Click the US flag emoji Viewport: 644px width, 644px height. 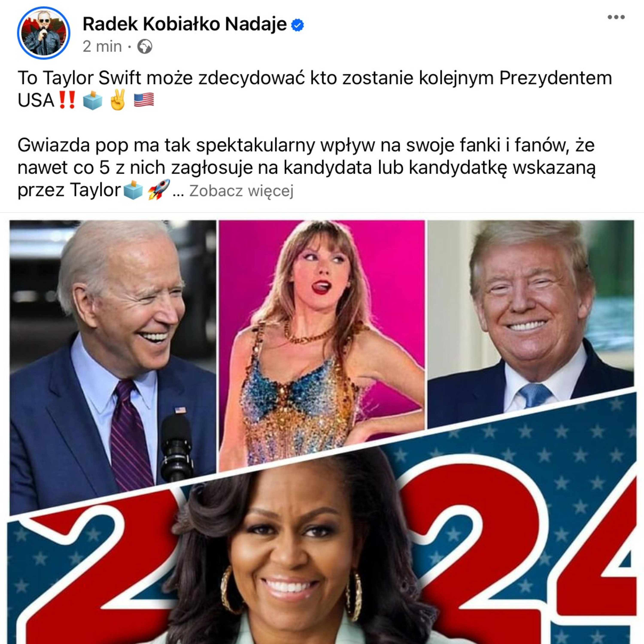click(144, 100)
